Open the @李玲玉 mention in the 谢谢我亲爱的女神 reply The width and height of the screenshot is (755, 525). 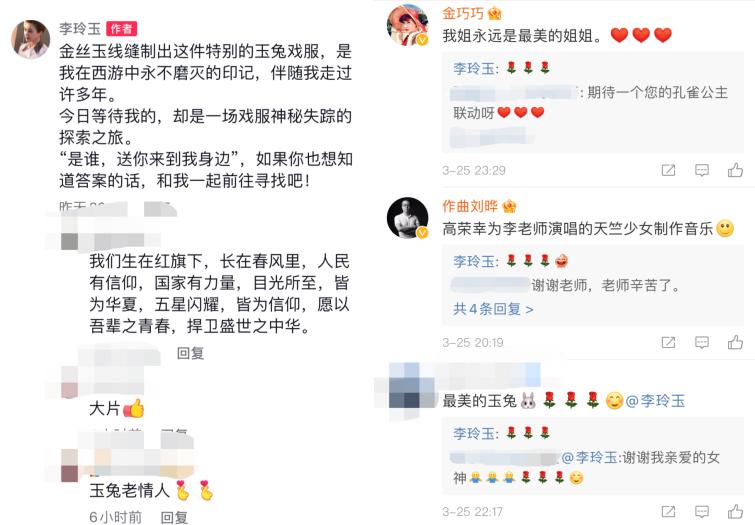tap(589, 457)
